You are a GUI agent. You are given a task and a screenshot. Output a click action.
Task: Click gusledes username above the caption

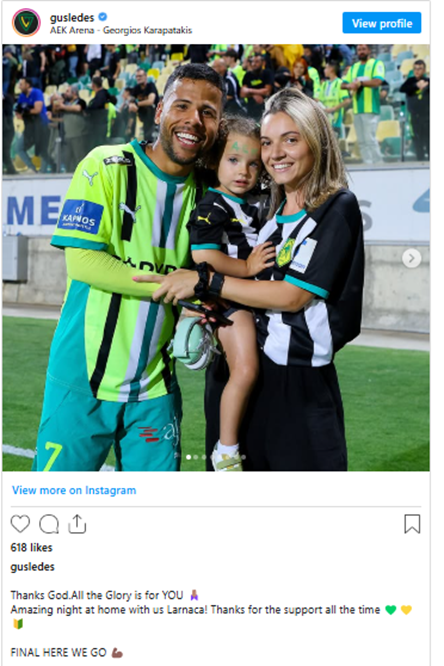(33, 567)
